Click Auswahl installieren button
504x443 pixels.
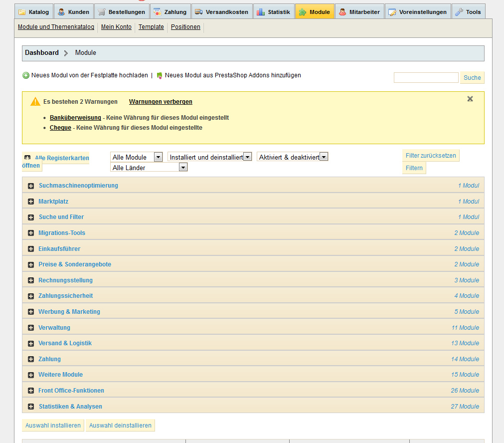point(53,426)
